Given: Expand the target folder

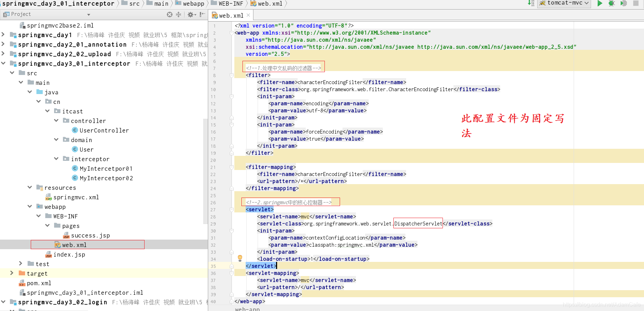Looking at the screenshot, I should [x=12, y=273].
